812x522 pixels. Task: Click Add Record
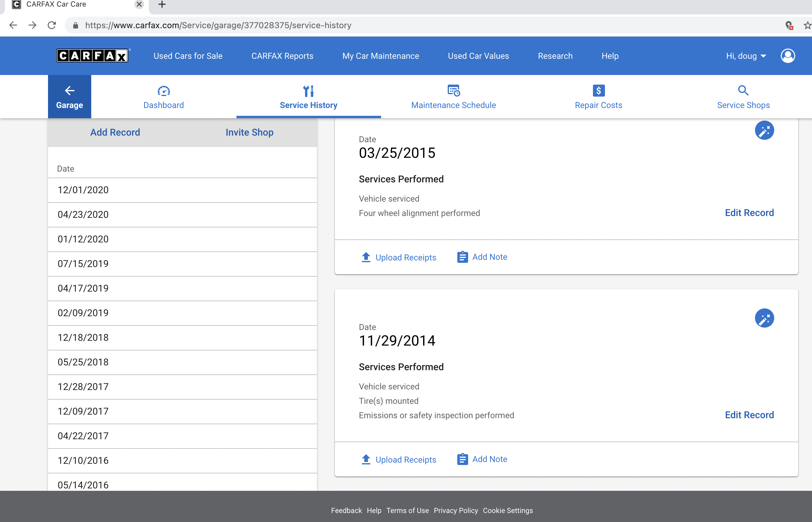pyautogui.click(x=115, y=132)
